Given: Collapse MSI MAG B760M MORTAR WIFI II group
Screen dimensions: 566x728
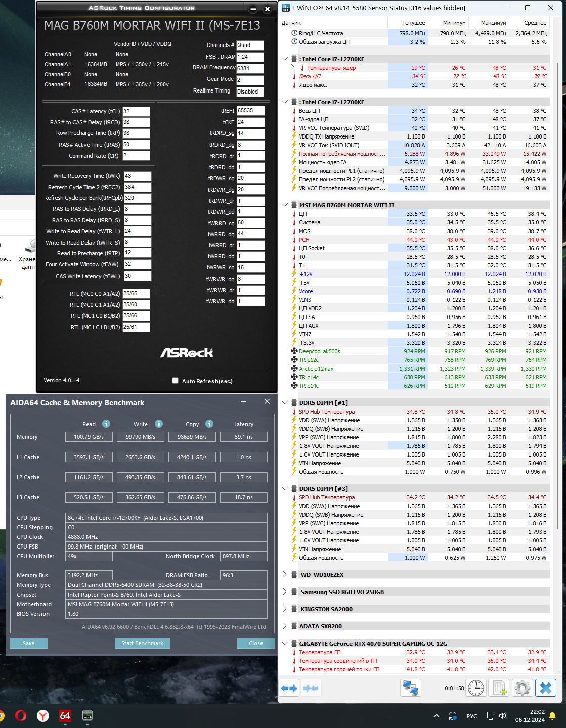Looking at the screenshot, I should (285, 205).
